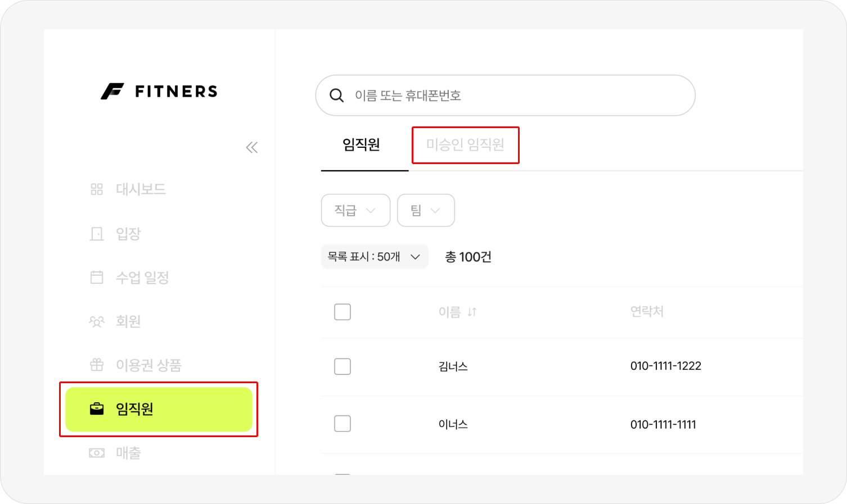Open 수업 일정 calendar icon
This screenshot has height=504, width=847.
pos(97,277)
